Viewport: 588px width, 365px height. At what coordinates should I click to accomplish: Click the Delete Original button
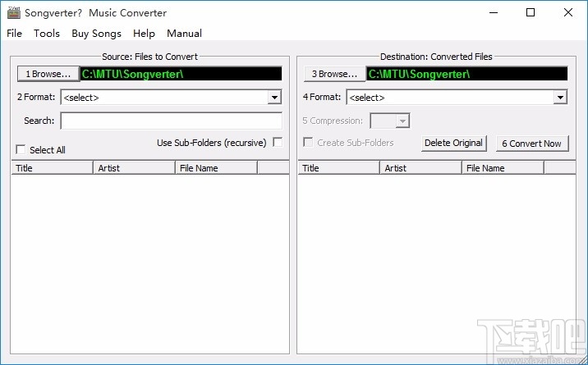pyautogui.click(x=454, y=144)
